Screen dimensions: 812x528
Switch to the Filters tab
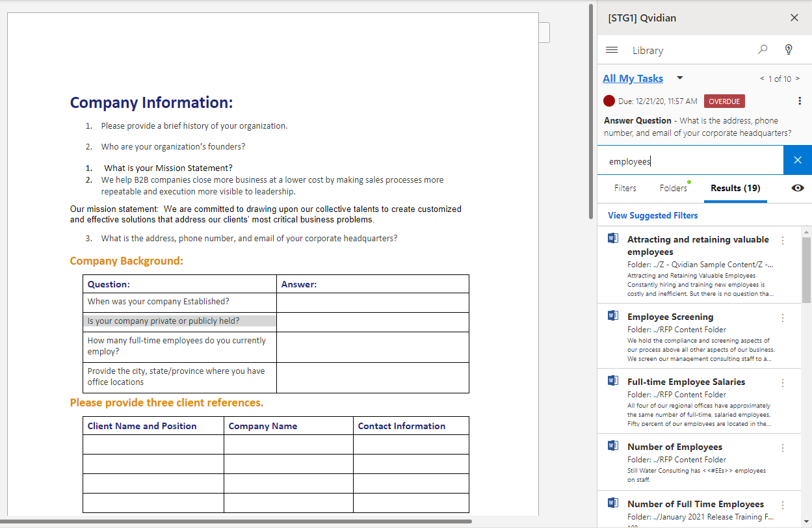pos(625,188)
